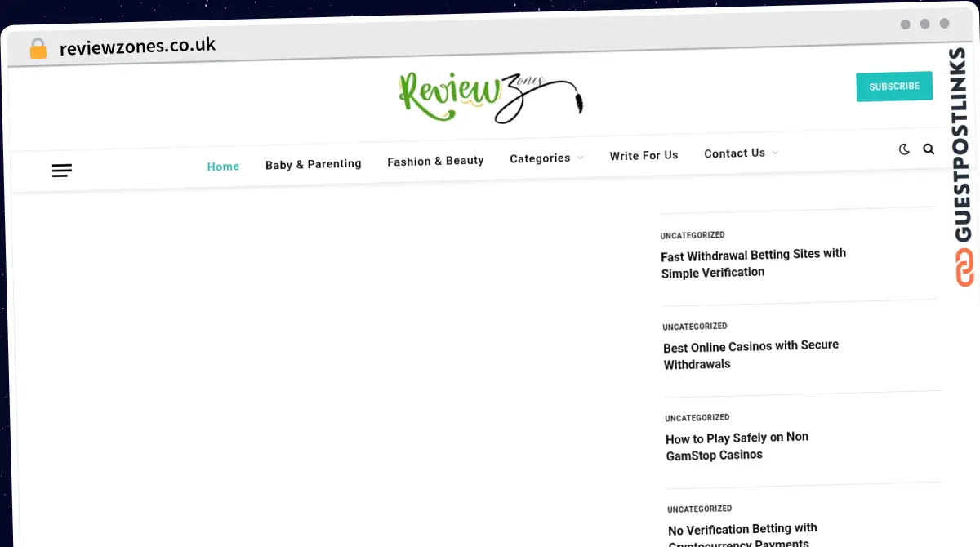The image size is (980, 547).
Task: Click the search magnifier icon
Action: [x=929, y=149]
